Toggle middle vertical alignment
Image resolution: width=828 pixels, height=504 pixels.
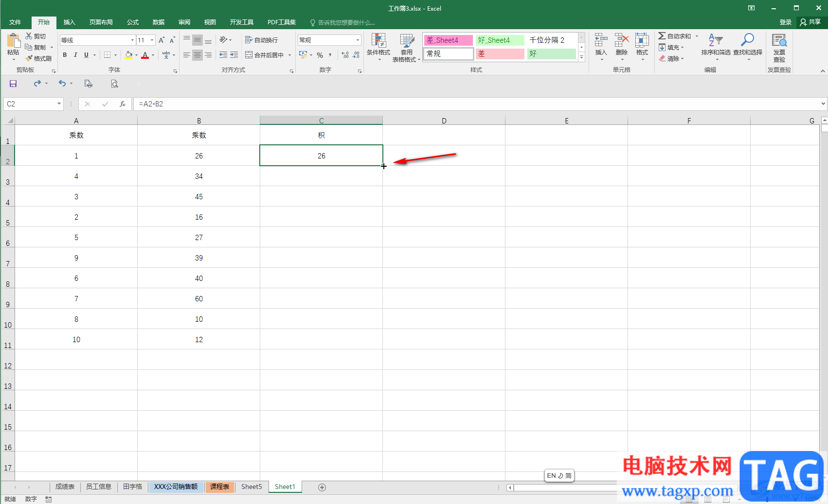pos(197,40)
